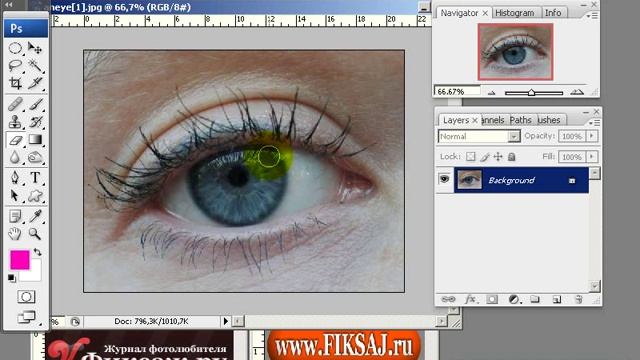
Task: Select the Clone Stamp tool
Action: pos(15,122)
